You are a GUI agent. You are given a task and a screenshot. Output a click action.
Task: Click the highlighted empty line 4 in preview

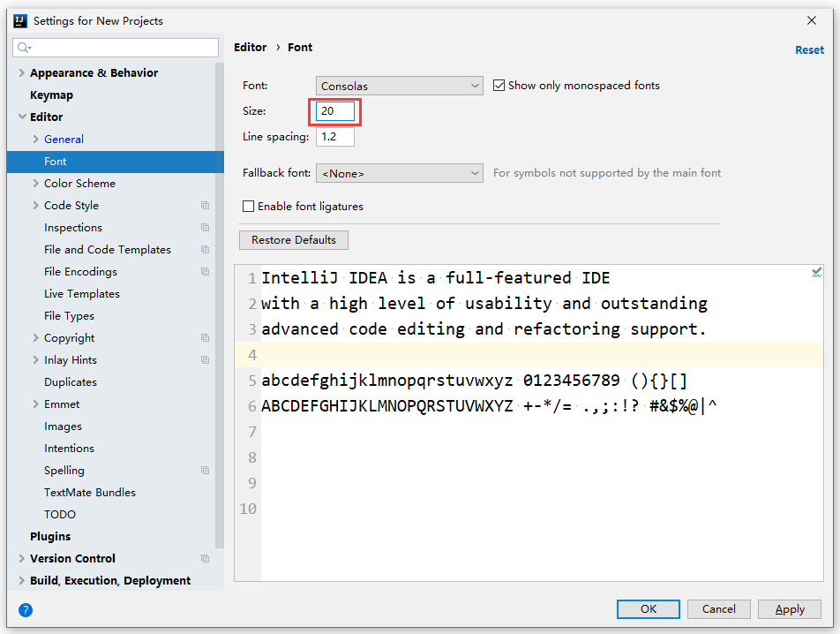[529, 355]
